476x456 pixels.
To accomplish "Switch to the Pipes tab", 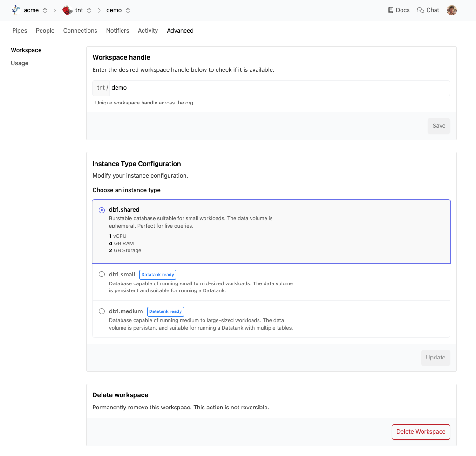I will pyautogui.click(x=20, y=31).
